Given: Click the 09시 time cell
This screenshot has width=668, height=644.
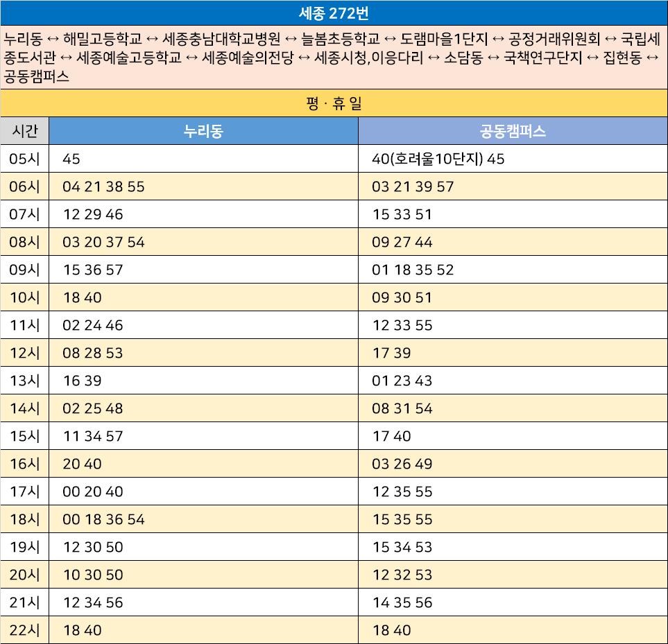Looking at the screenshot, I should 25,270.
